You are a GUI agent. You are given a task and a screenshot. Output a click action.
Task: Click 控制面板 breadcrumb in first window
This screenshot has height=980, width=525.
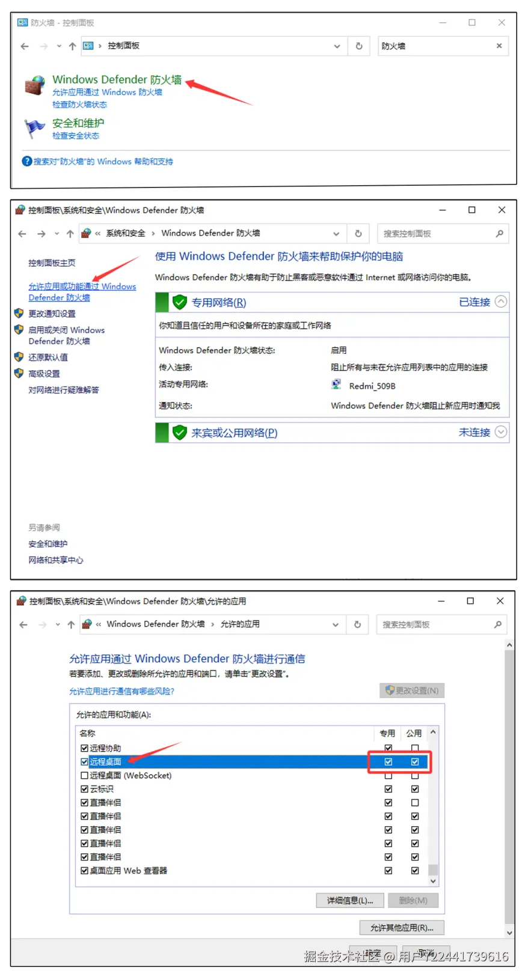(x=123, y=46)
